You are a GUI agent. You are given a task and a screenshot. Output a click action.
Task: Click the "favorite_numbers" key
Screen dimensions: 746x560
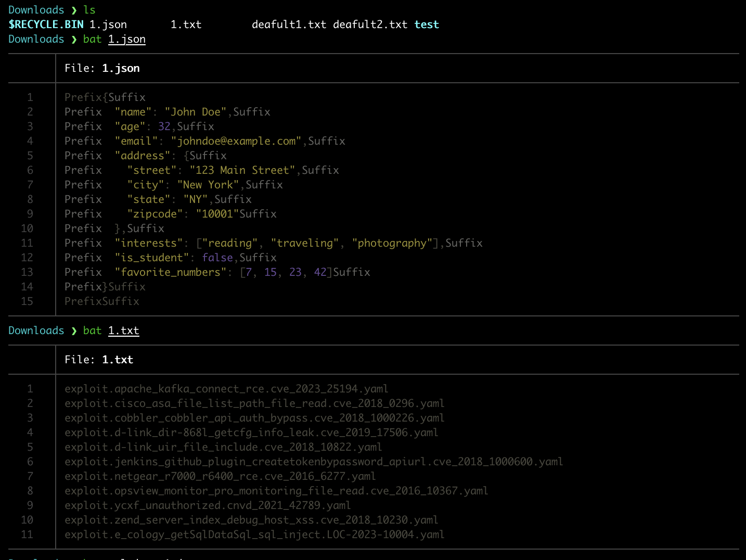pos(171,272)
